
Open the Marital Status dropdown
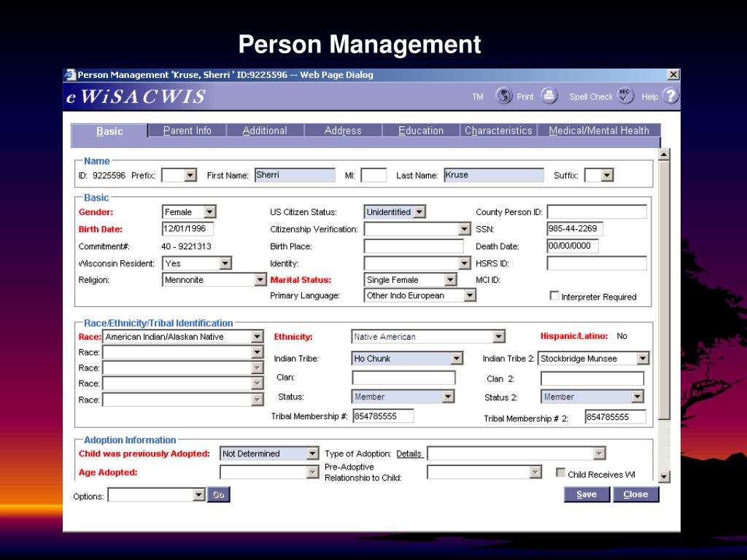450,279
